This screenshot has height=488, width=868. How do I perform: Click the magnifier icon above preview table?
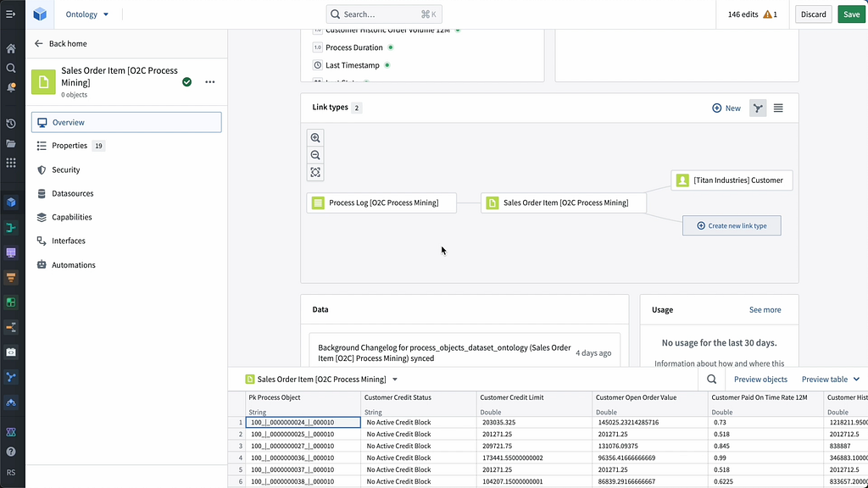tap(711, 379)
